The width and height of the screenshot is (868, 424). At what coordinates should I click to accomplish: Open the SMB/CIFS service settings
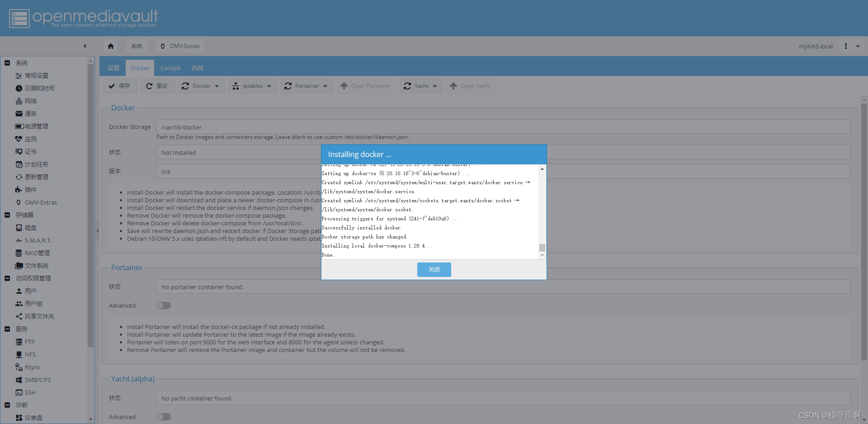click(37, 380)
